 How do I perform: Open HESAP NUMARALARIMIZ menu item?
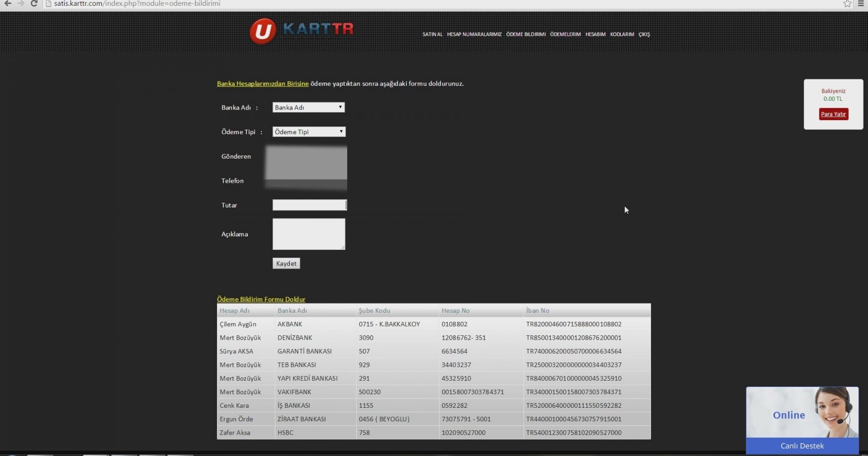pyautogui.click(x=474, y=34)
